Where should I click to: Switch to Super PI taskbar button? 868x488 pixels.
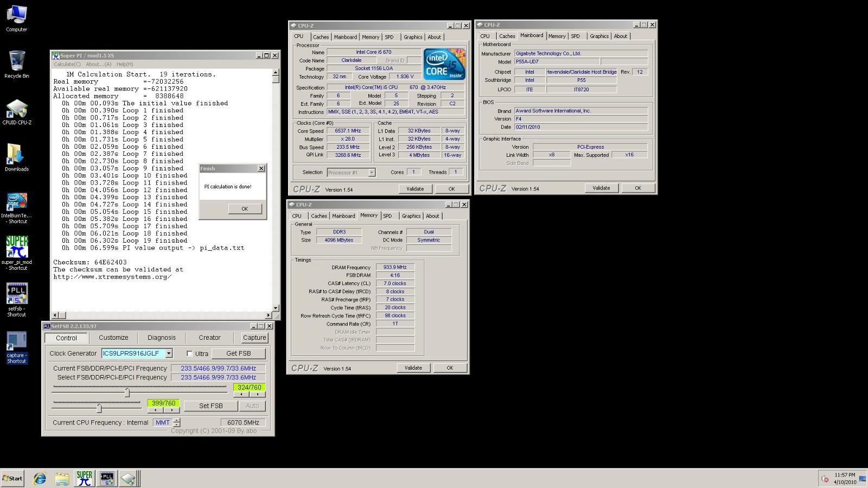84,478
